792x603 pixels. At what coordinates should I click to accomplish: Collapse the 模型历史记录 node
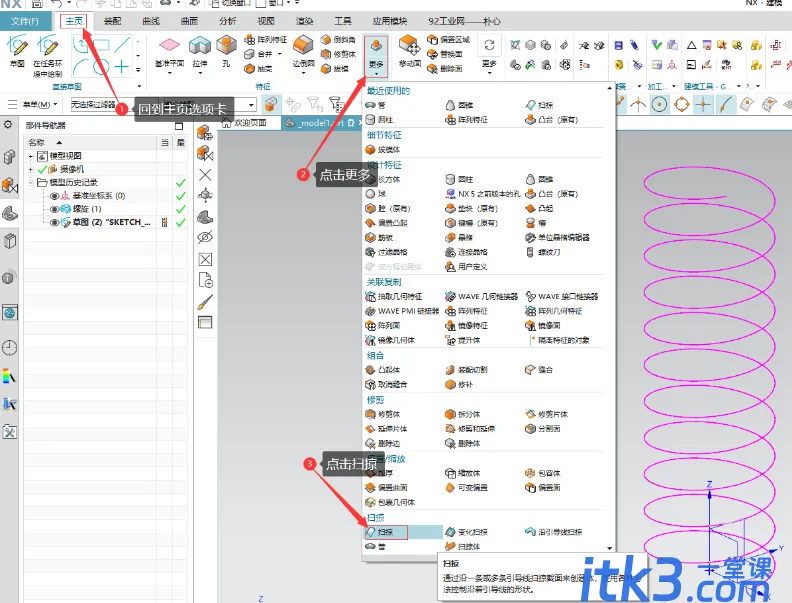pos(31,182)
